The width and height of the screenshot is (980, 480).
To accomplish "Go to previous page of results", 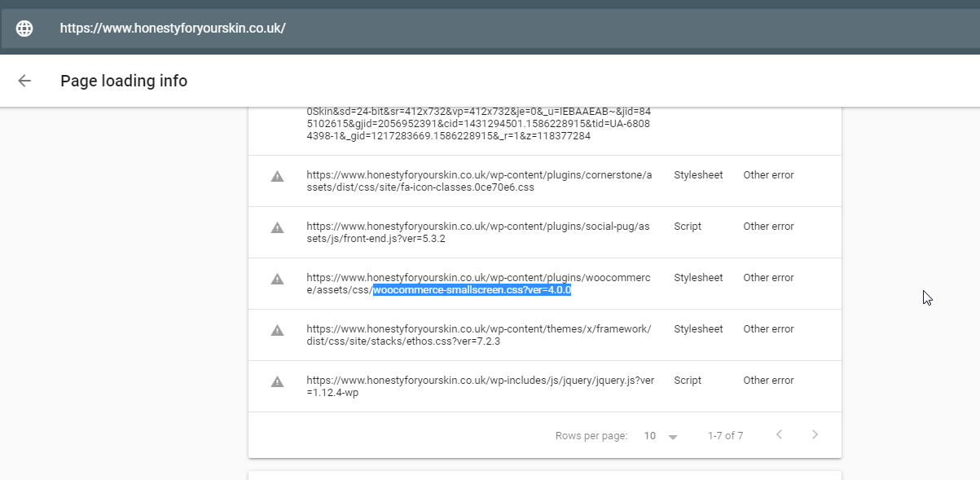I will pos(779,434).
